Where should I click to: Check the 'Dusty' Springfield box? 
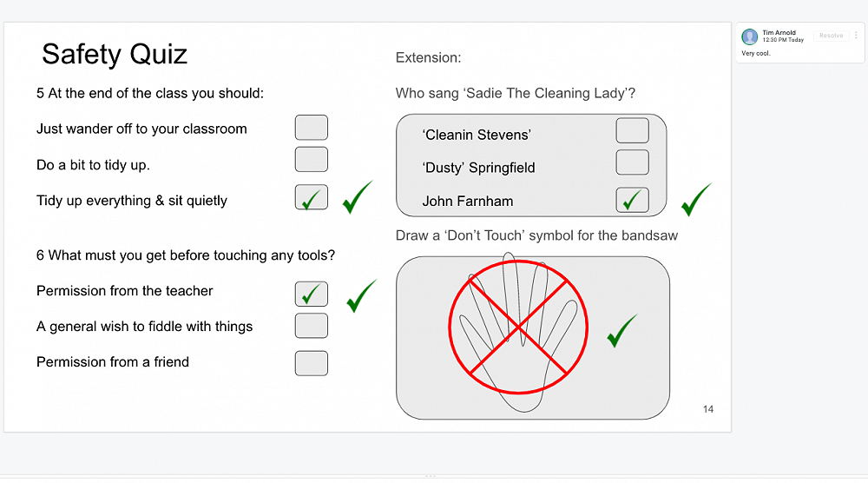(x=632, y=162)
